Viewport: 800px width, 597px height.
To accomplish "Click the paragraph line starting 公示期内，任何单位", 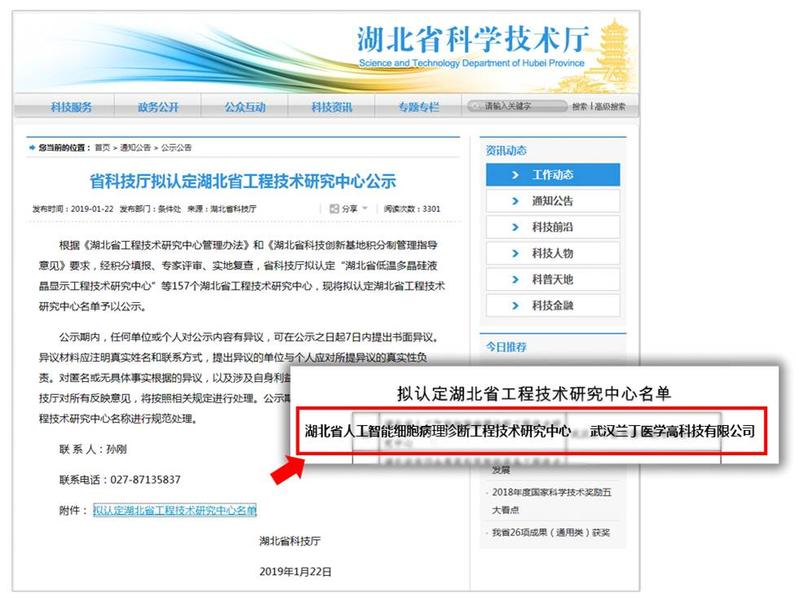I will [x=249, y=337].
